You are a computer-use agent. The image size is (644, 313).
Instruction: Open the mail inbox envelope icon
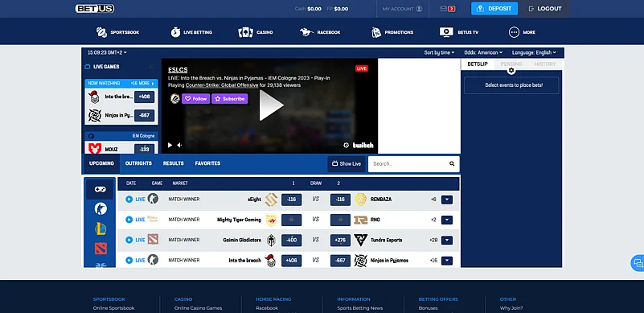444,9
